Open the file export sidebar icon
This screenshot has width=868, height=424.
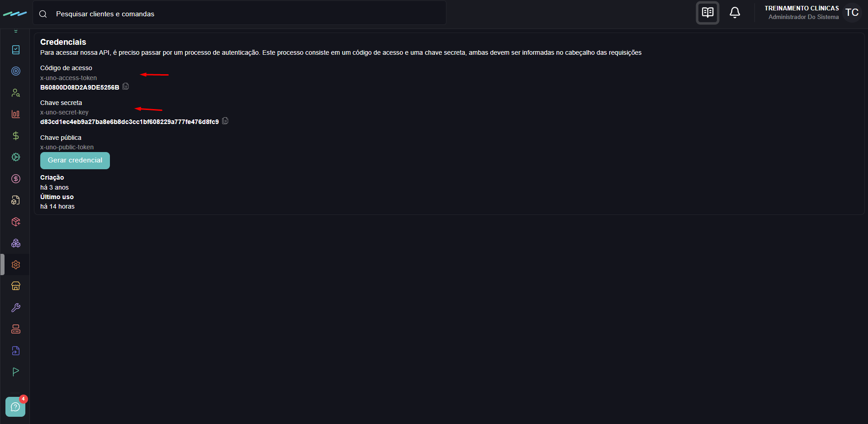[x=16, y=351]
